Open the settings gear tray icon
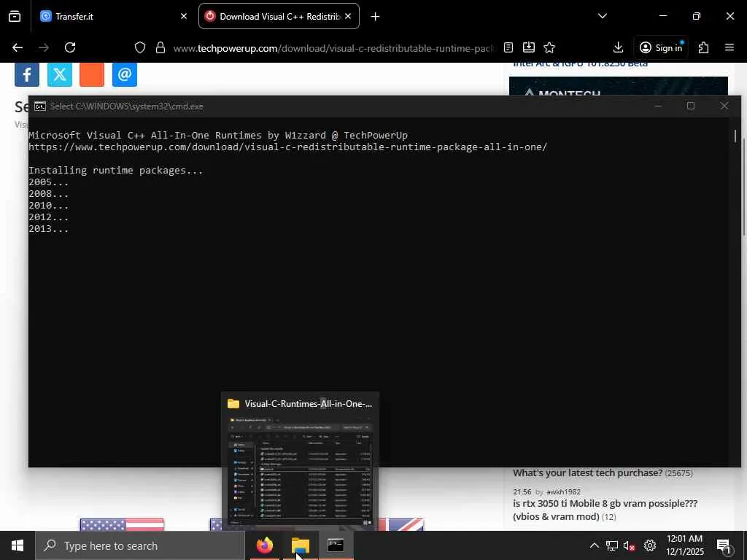 pyautogui.click(x=650, y=545)
